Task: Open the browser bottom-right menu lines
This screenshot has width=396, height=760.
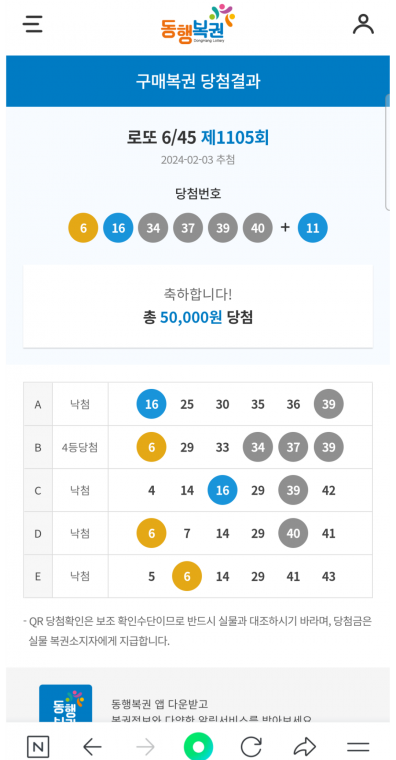Action: pos(358,747)
